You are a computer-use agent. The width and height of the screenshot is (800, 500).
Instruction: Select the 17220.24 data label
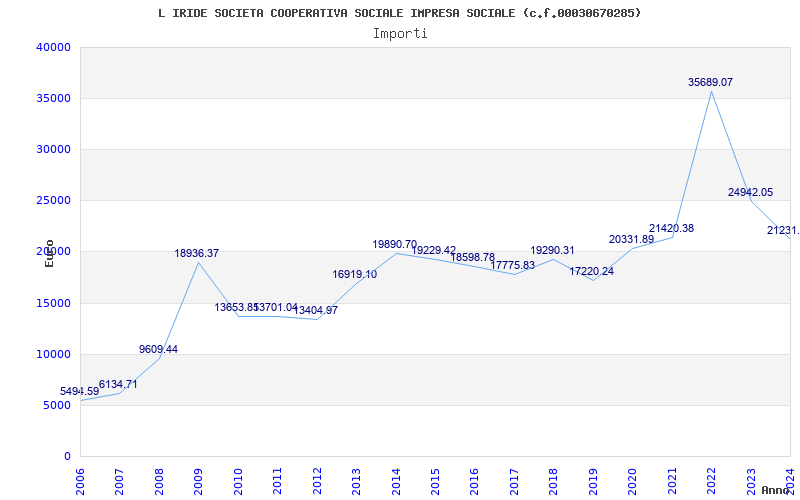click(591, 272)
